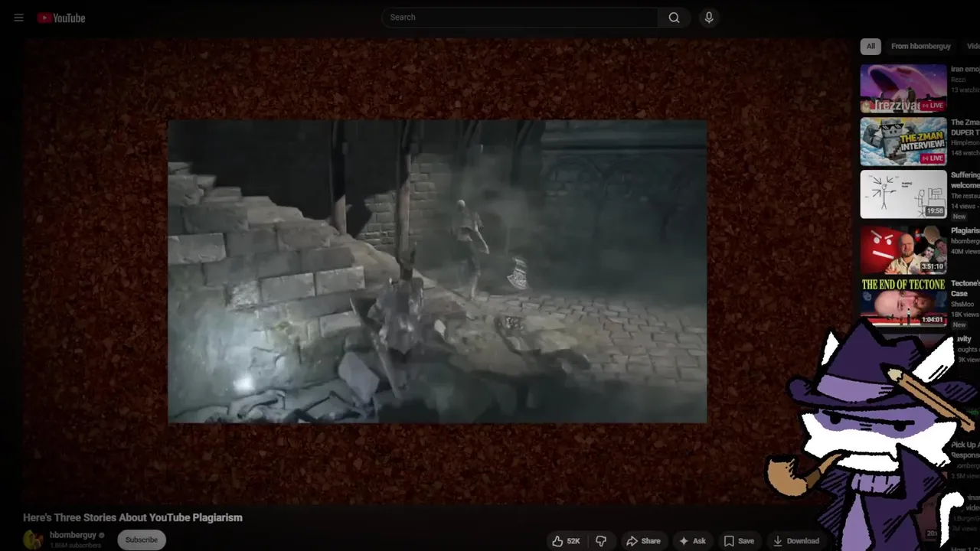Screen dimensions: 980x551
Task: Subscribe to the hbomberguy channel
Action: (142, 540)
